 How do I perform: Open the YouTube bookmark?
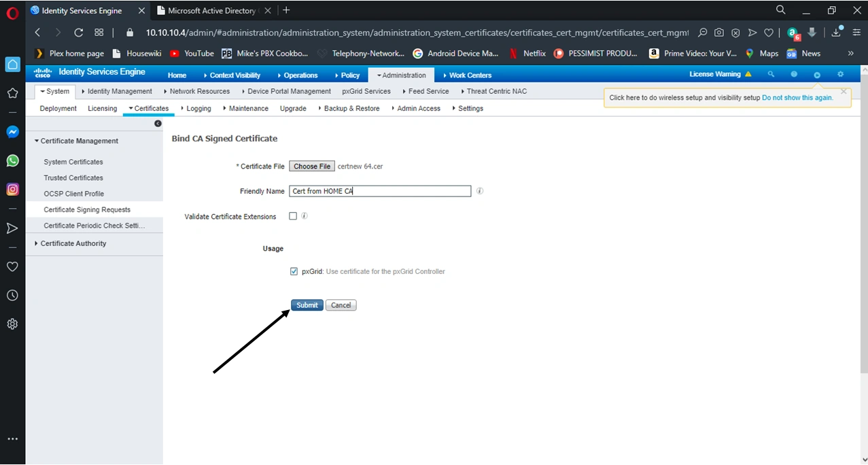point(192,53)
